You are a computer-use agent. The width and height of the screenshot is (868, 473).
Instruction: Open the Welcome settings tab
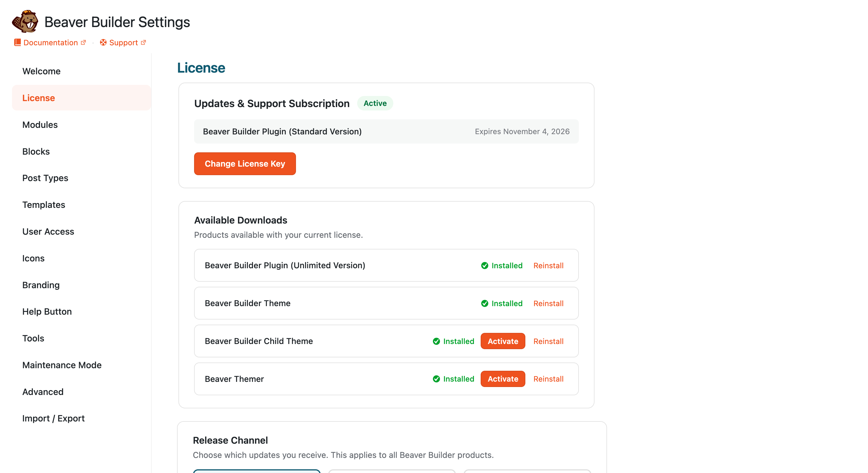(81, 71)
